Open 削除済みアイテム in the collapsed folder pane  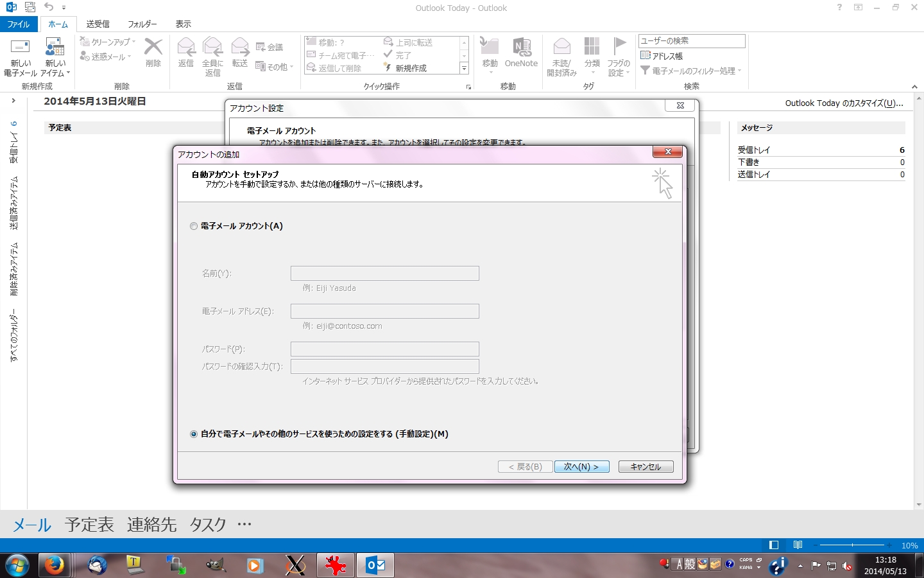pos(13,269)
